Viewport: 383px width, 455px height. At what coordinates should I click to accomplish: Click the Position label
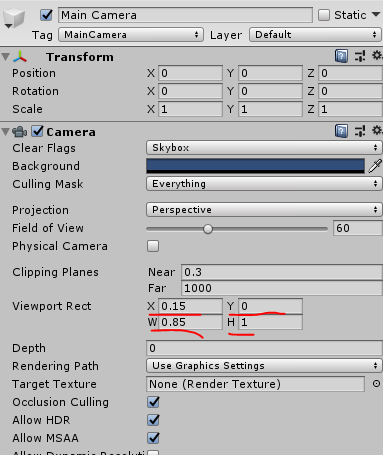[x=34, y=73]
